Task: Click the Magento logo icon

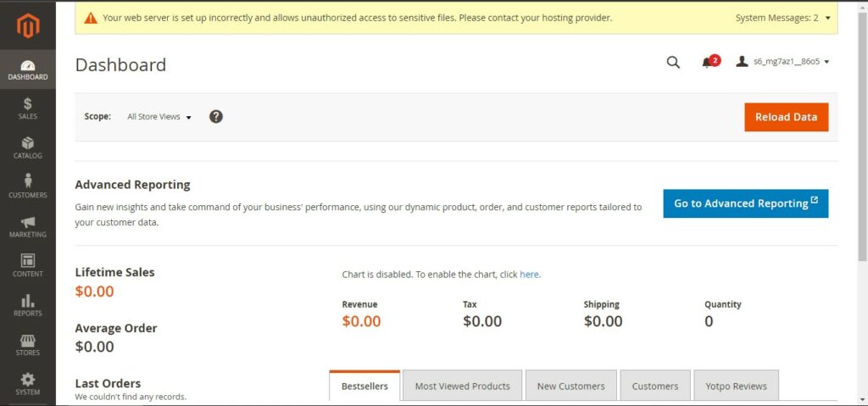Action: [x=28, y=26]
